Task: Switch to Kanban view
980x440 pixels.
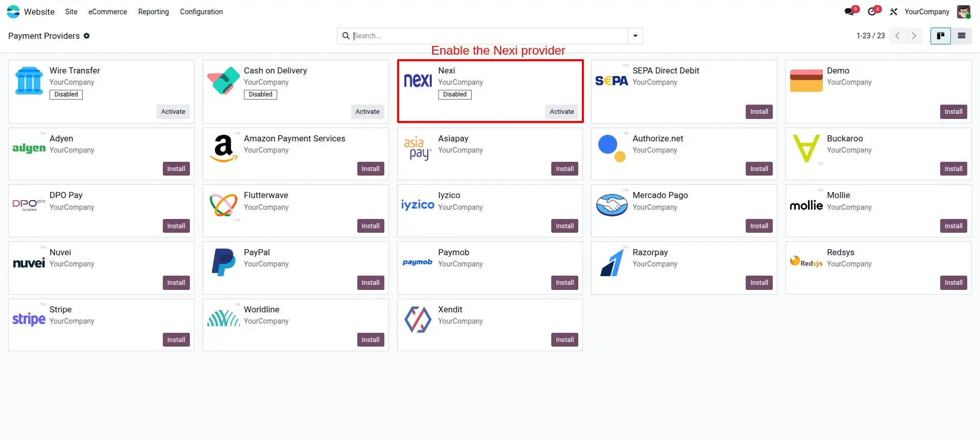Action: pos(941,36)
